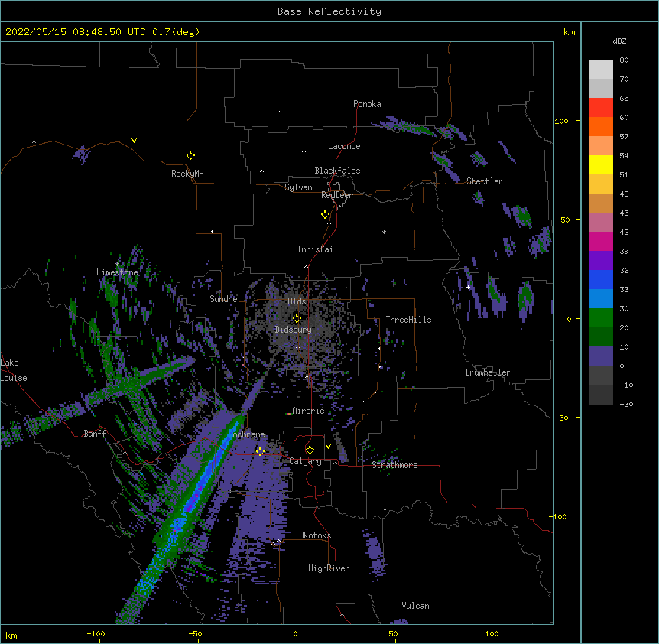Image resolution: width=659 pixels, height=644 pixels.
Task: Click the Airdrie label
Action: 308,411
